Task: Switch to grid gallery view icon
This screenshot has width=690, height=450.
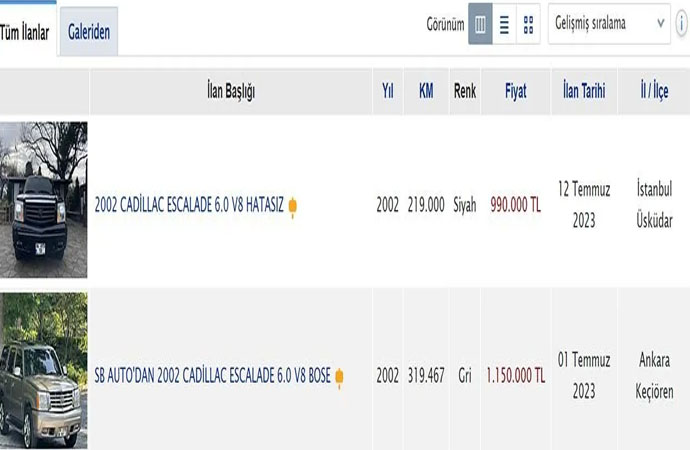Action: click(528, 24)
